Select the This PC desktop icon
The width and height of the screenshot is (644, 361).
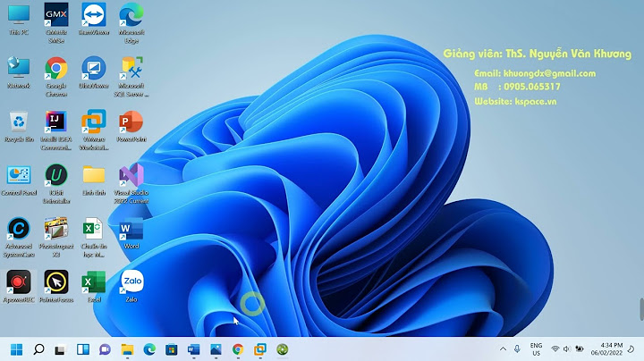point(19,20)
